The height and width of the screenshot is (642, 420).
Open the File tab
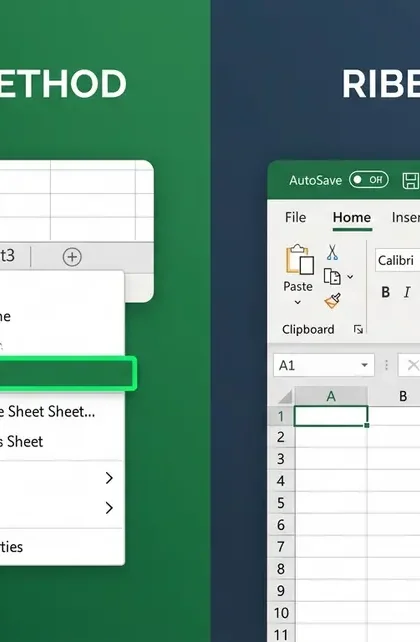pos(295,217)
